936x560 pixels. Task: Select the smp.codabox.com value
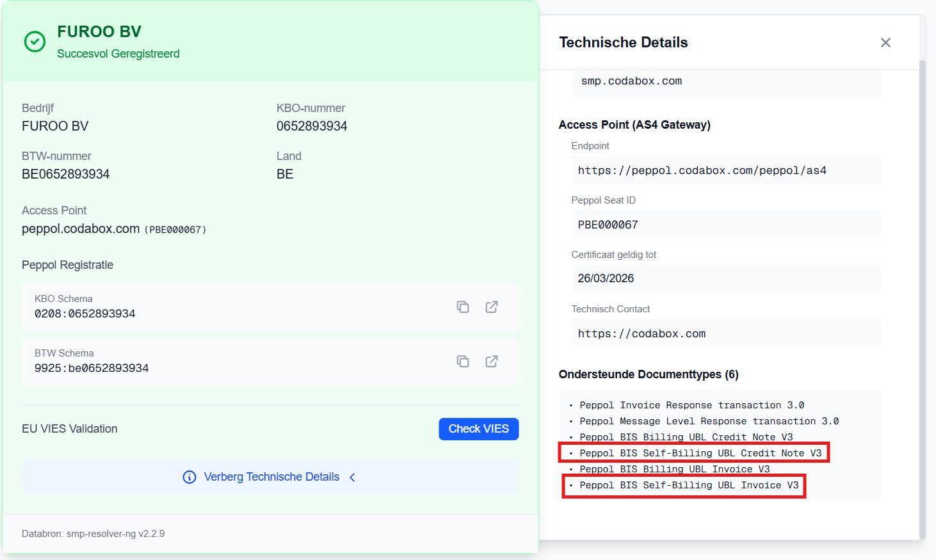(631, 81)
